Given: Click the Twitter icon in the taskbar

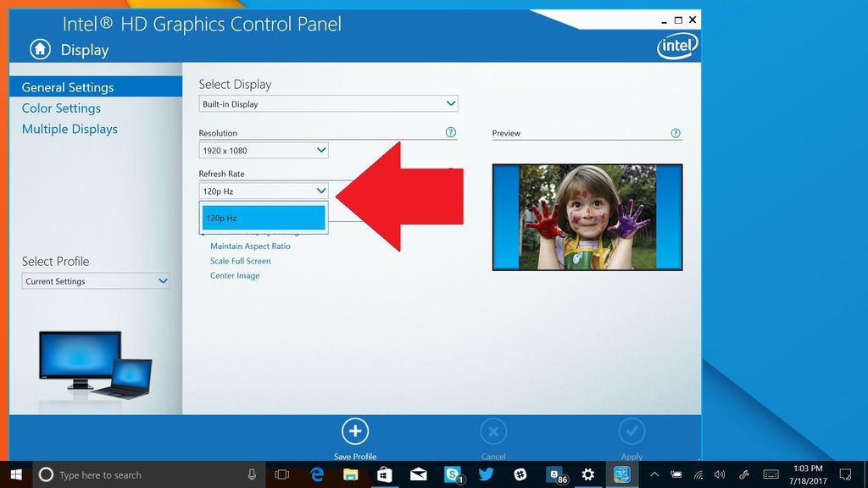Looking at the screenshot, I should [487, 474].
